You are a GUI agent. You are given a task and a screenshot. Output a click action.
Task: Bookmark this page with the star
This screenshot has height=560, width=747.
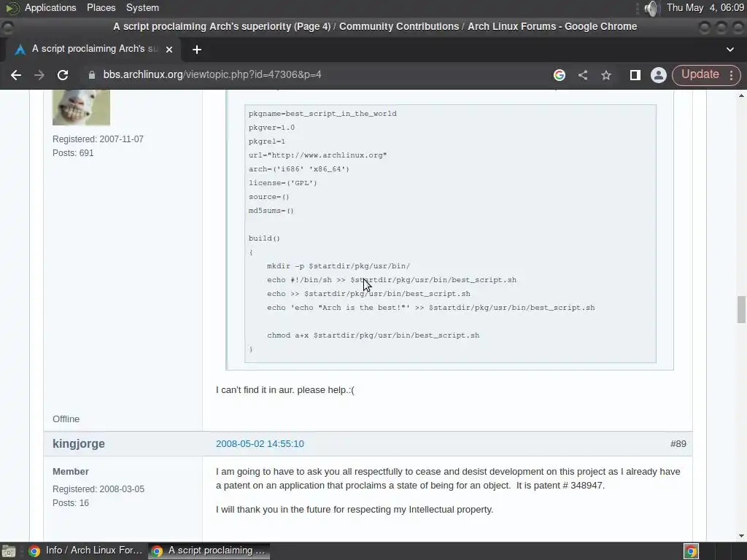606,75
